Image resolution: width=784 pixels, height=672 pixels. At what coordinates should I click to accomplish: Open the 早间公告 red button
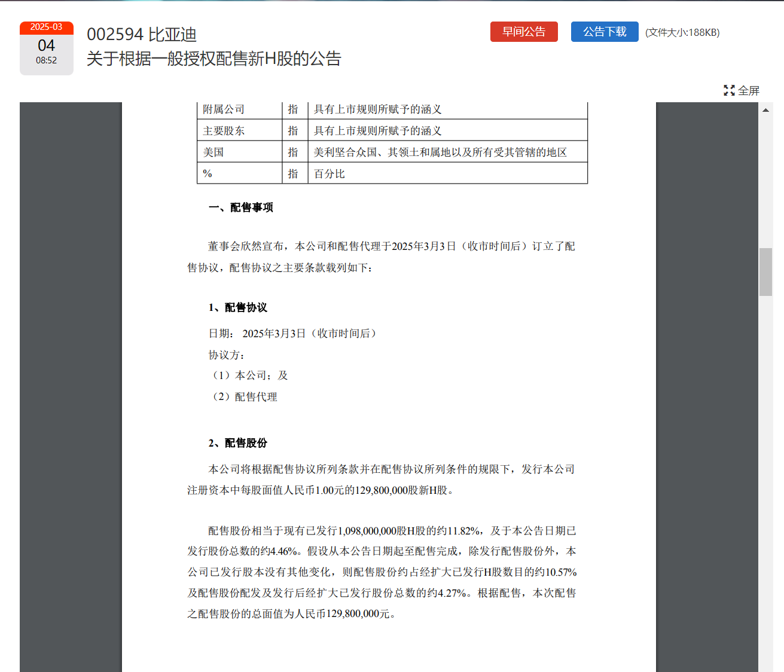click(524, 32)
